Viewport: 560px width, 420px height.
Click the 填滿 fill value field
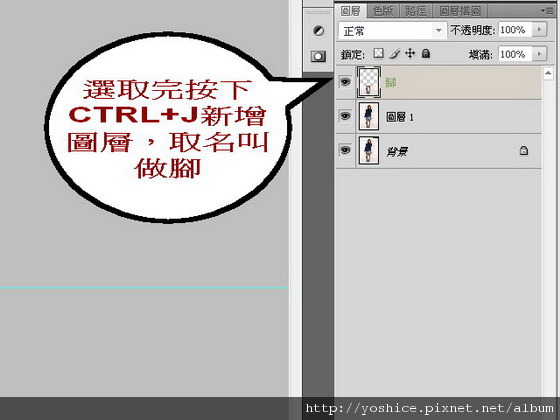[515, 54]
